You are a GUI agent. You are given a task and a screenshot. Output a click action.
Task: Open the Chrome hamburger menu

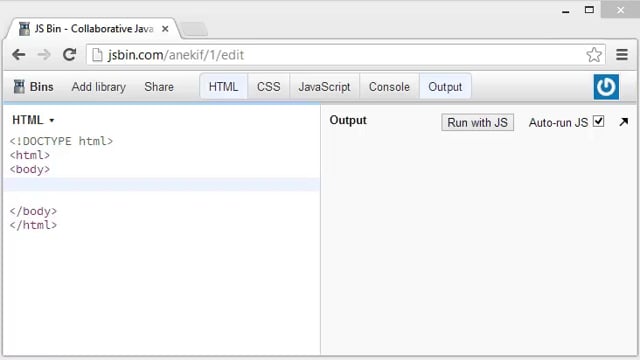pyautogui.click(x=622, y=55)
